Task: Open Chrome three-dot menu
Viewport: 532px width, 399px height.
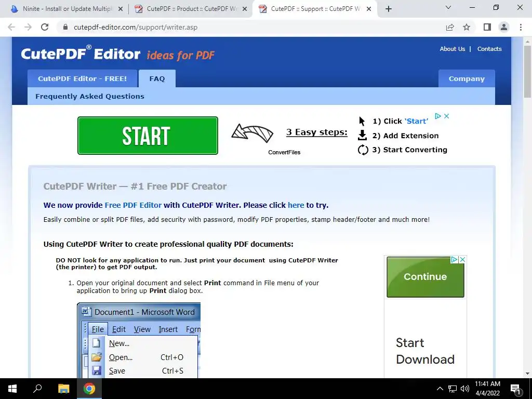Action: (x=521, y=27)
